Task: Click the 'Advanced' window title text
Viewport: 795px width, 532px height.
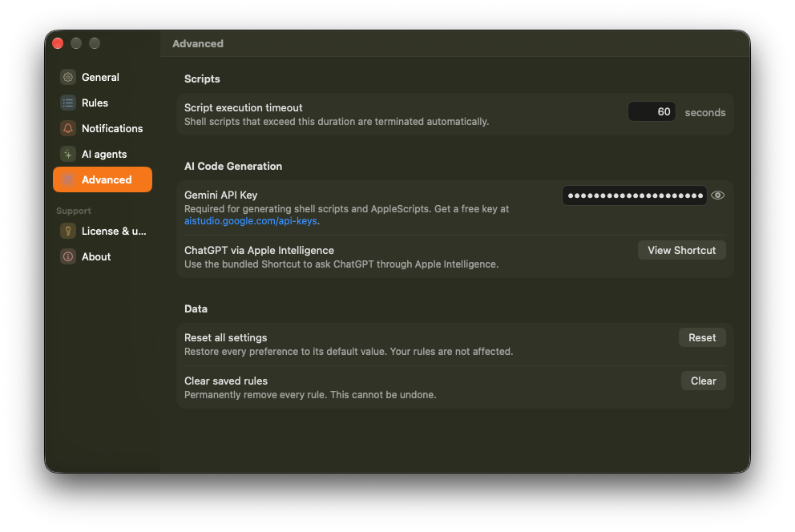Action: click(x=198, y=43)
